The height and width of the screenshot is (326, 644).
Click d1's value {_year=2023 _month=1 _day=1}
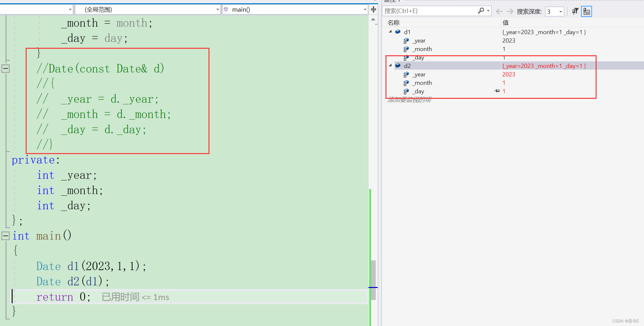(544, 32)
